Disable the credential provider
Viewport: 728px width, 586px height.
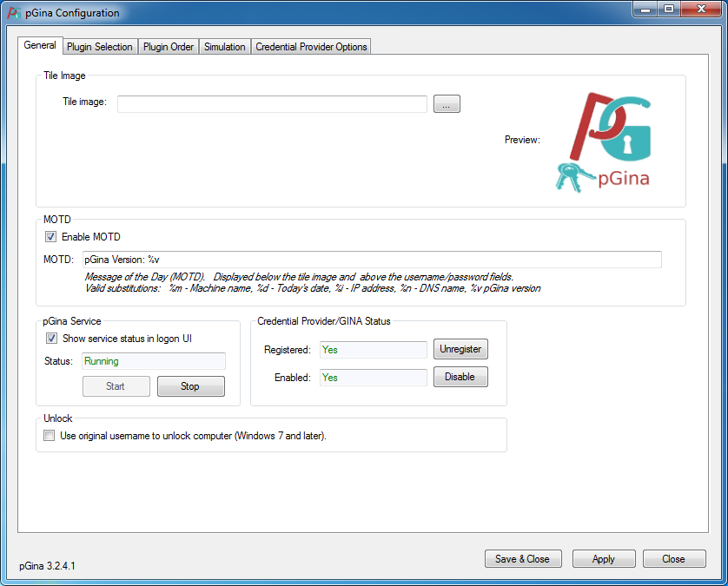coord(460,377)
